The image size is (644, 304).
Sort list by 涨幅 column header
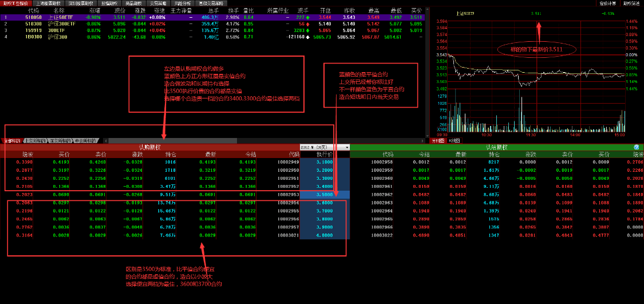point(94,10)
